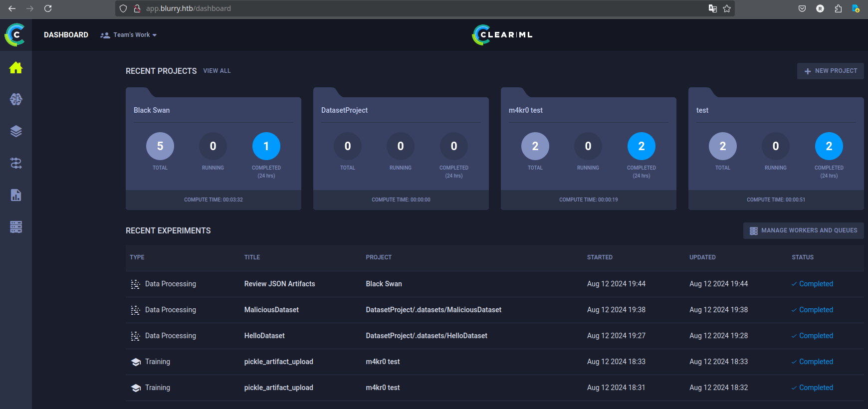Open the browser extensions puzzle icon
Image resolution: width=868 pixels, height=409 pixels.
pos(838,8)
